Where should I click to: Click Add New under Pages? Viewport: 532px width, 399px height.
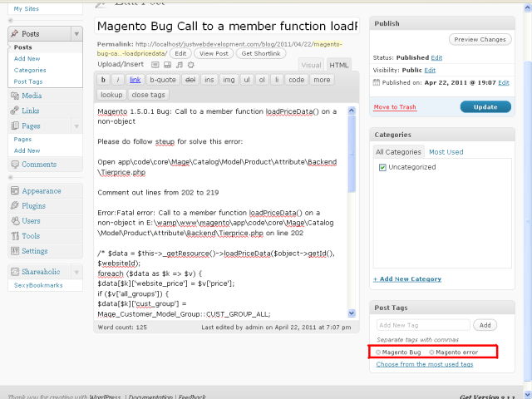point(27,150)
